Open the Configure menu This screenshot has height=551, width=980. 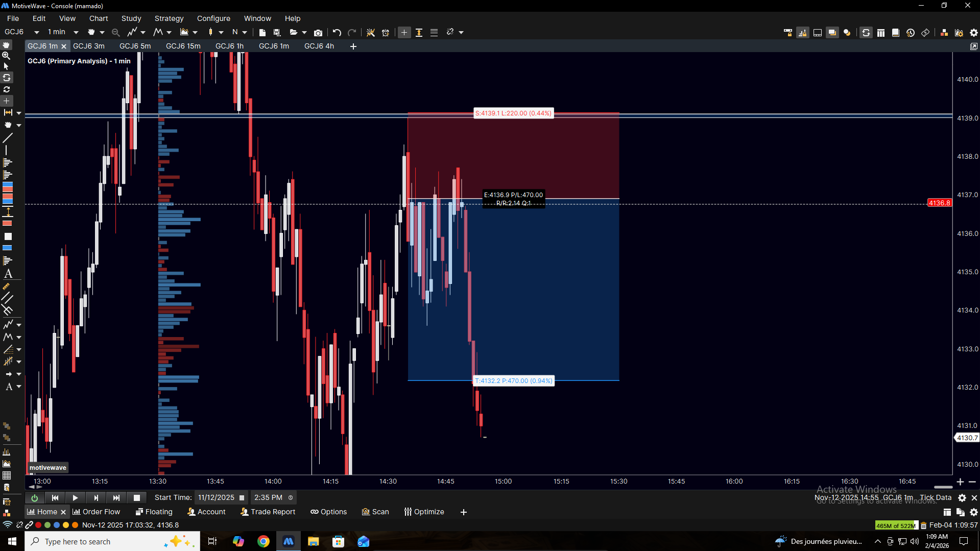click(x=213, y=18)
